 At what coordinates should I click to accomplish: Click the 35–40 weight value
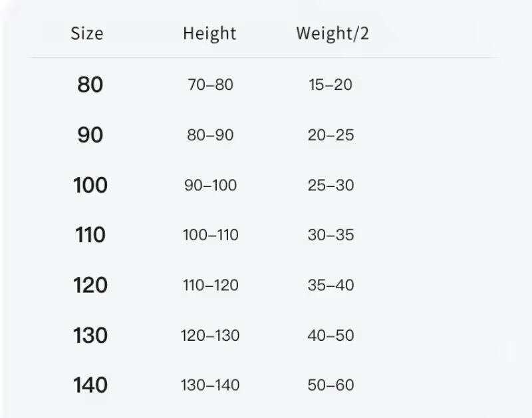(x=331, y=285)
